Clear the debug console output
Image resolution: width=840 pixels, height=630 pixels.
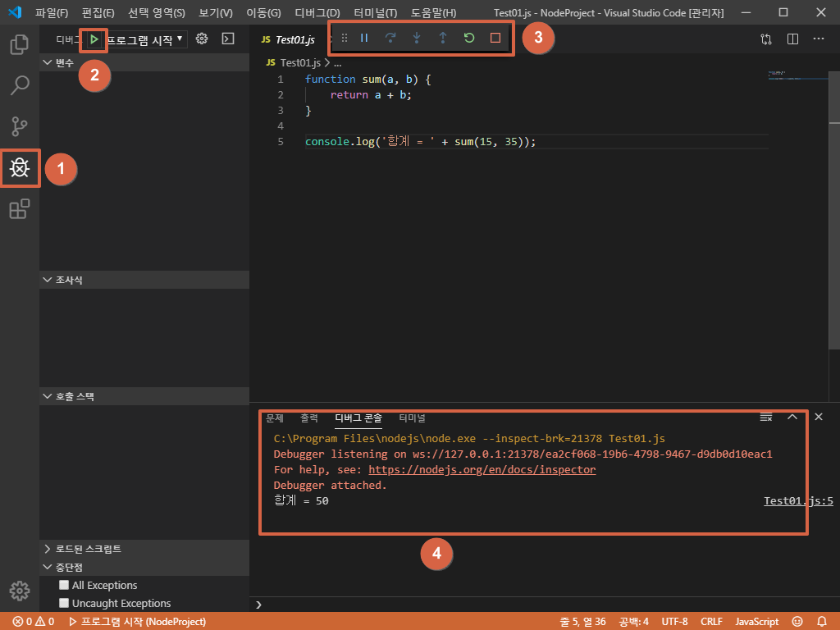coord(766,417)
